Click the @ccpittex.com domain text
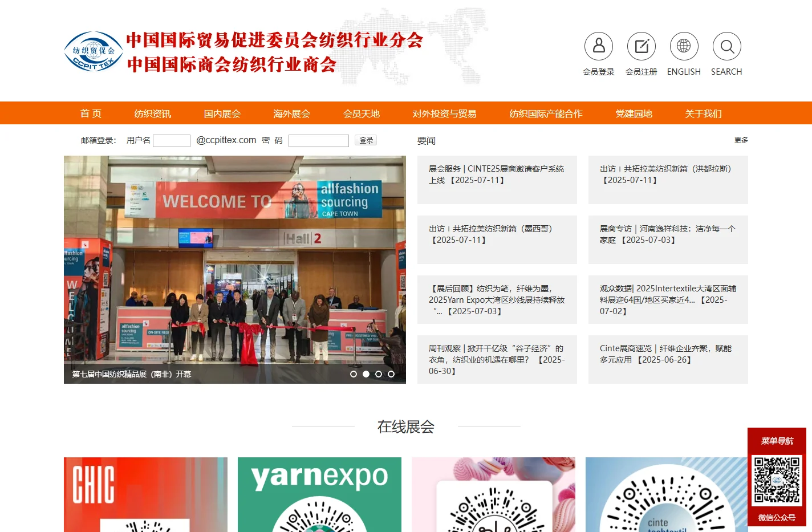Image resolution: width=812 pixels, height=532 pixels. 226,140
